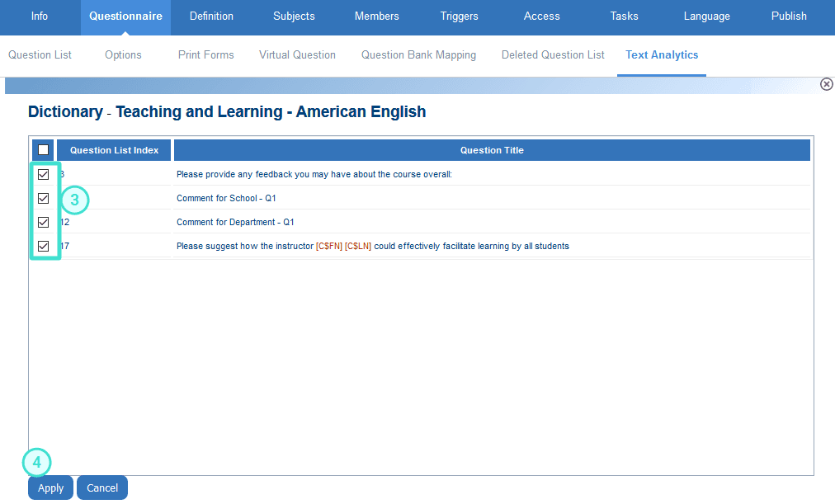Image resolution: width=835 pixels, height=504 pixels.
Task: Select the Text Analytics tab
Action: 661,54
